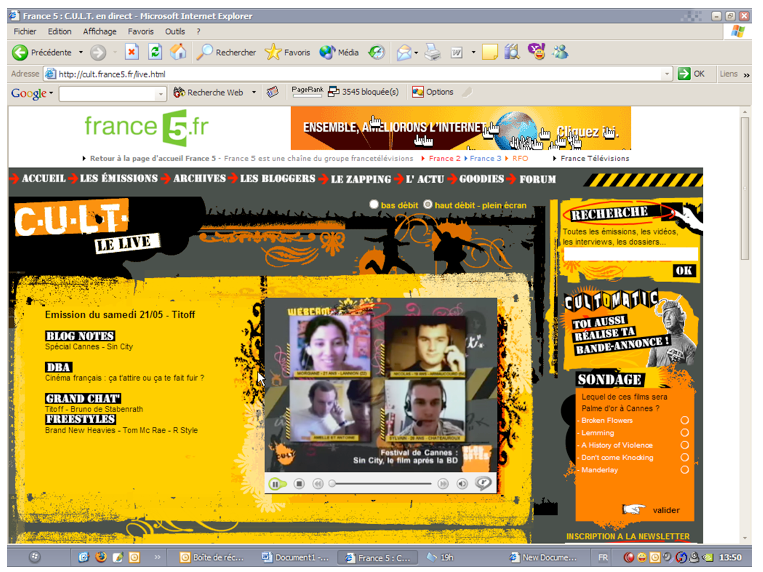
Task: Expand the Liens toolbar chevron
Action: point(746,74)
